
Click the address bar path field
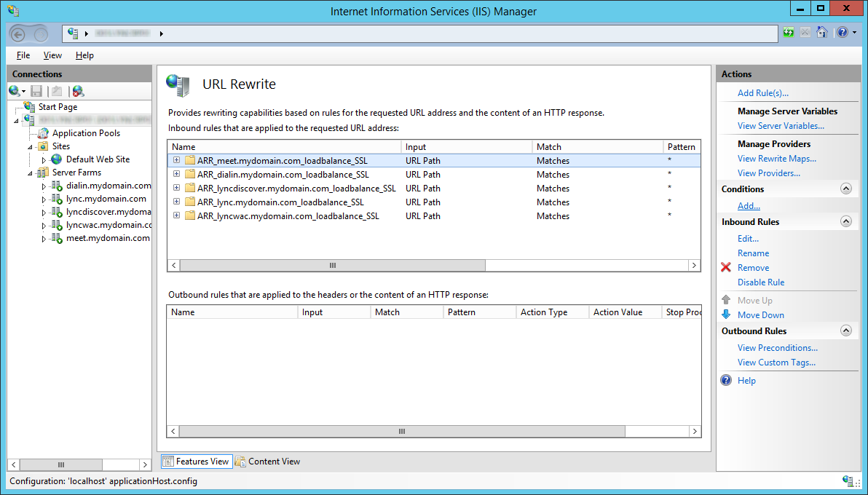pos(419,33)
